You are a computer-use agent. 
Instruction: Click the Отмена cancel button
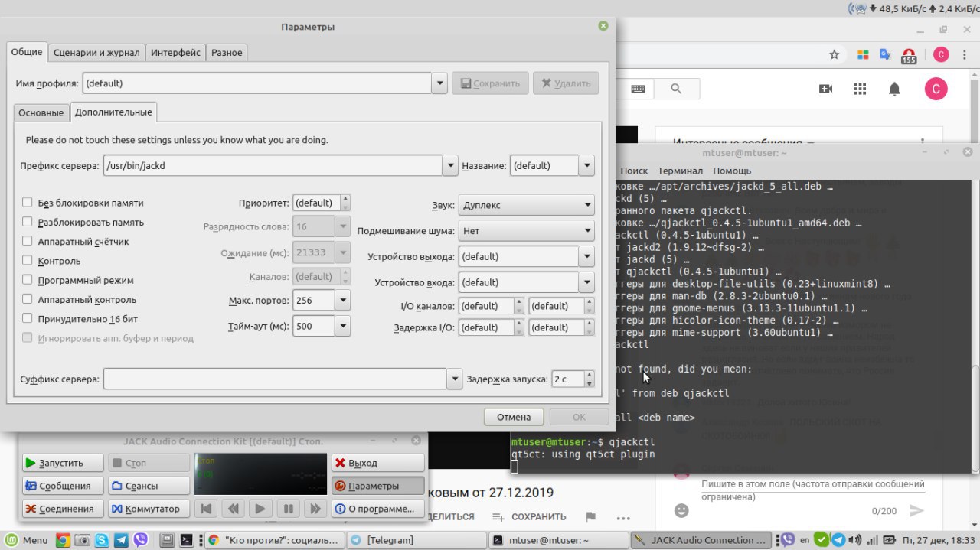514,417
